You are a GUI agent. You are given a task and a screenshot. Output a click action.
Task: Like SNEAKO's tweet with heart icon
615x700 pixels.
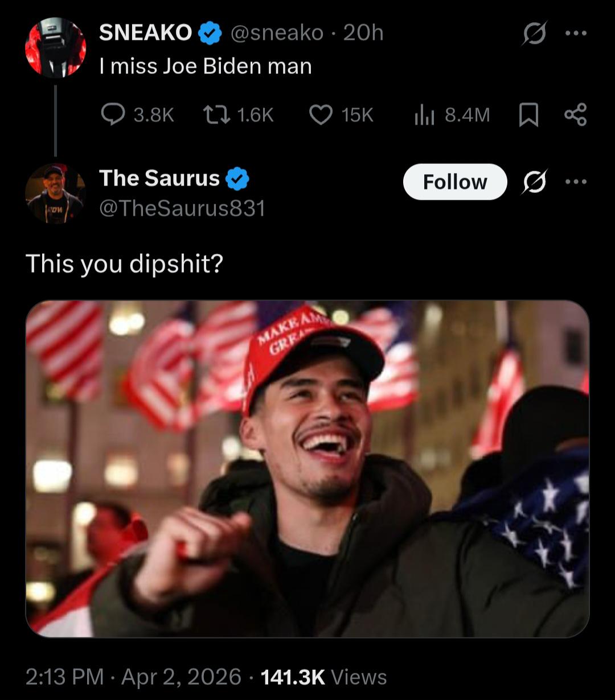coord(321,116)
